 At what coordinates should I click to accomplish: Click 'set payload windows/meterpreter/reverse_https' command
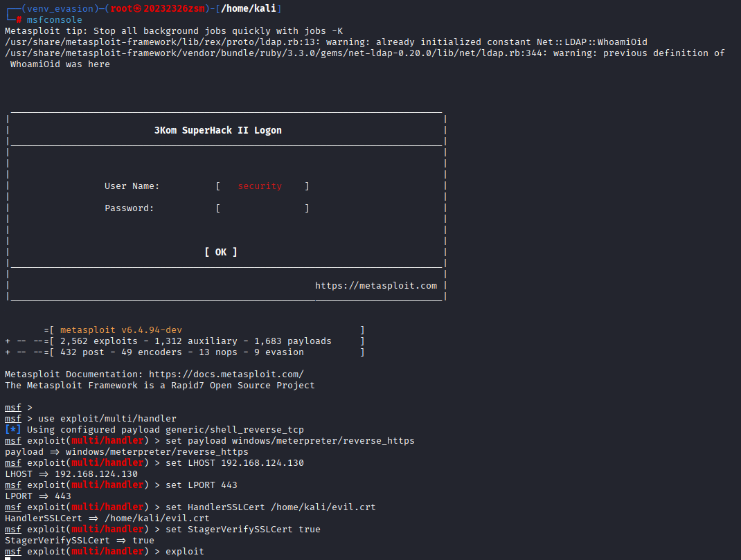click(x=290, y=441)
